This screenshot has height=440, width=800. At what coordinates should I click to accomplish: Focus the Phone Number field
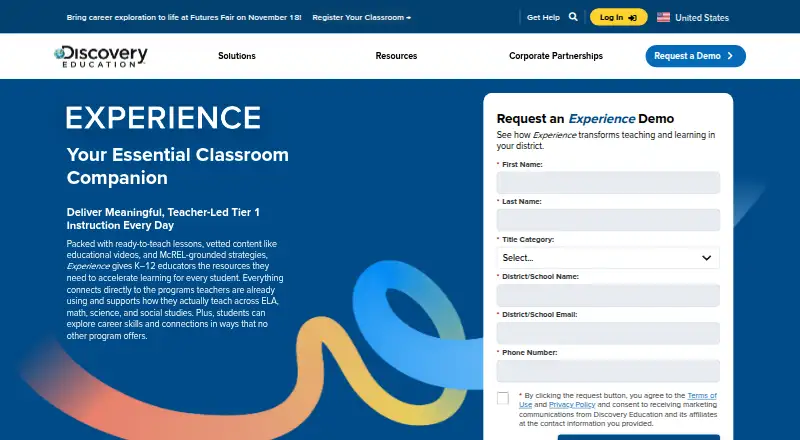click(x=608, y=371)
